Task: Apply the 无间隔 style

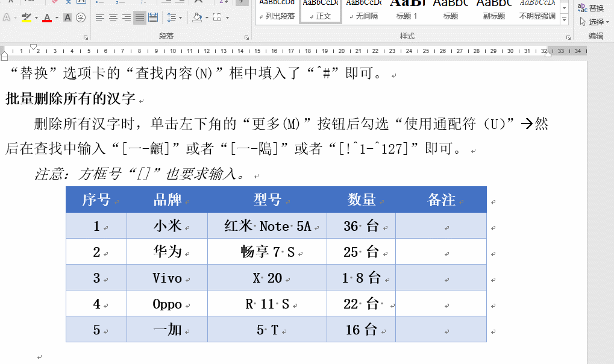Action: coord(364,11)
